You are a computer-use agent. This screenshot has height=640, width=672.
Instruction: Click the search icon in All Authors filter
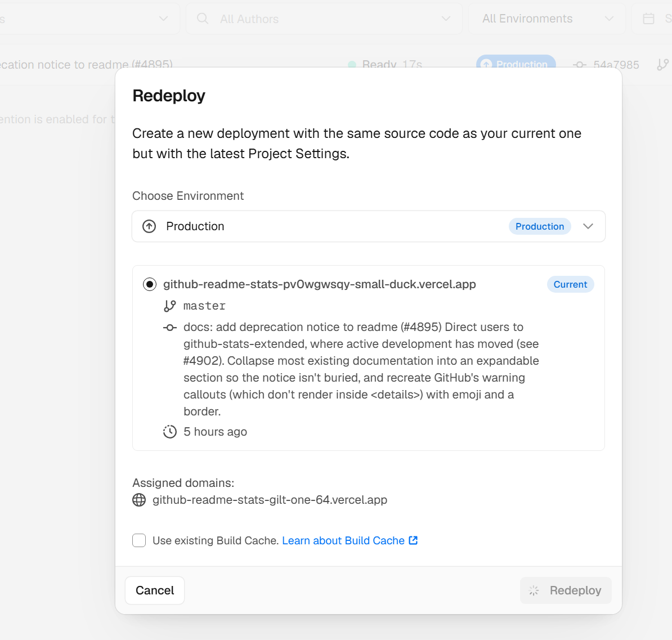click(202, 19)
